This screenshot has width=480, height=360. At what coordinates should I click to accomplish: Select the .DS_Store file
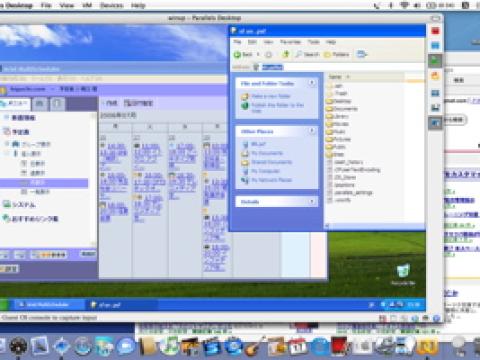(342, 177)
